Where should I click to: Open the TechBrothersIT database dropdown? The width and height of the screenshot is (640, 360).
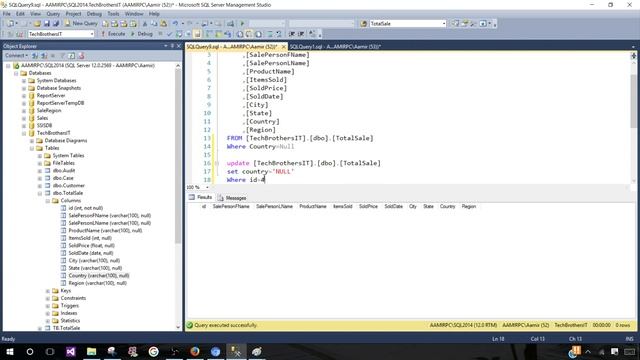[92, 34]
